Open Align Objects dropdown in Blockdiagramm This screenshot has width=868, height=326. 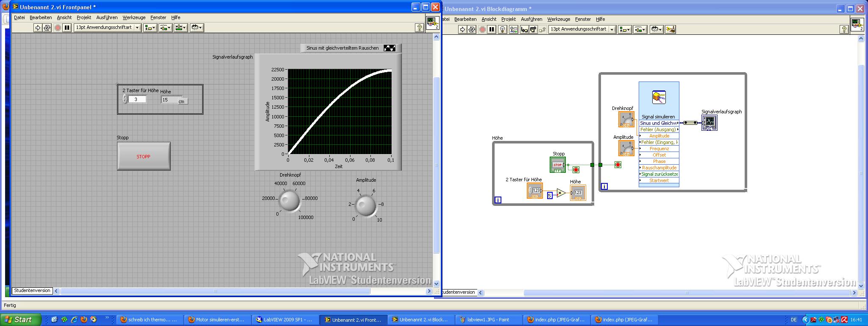click(625, 29)
